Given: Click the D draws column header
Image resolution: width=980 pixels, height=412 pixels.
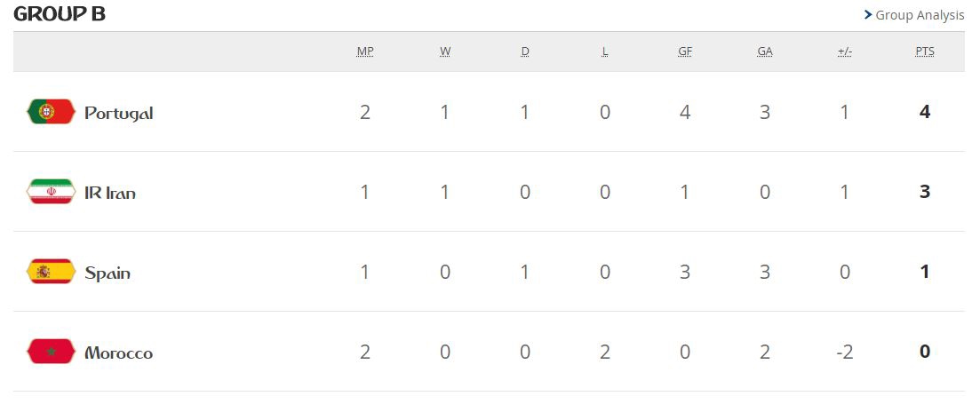Looking at the screenshot, I should 525,51.
